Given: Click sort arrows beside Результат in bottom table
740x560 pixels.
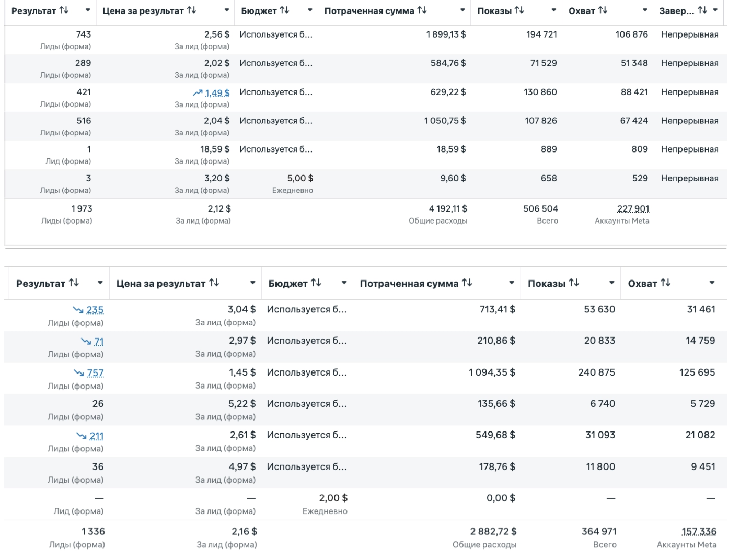Looking at the screenshot, I should click(x=74, y=283).
